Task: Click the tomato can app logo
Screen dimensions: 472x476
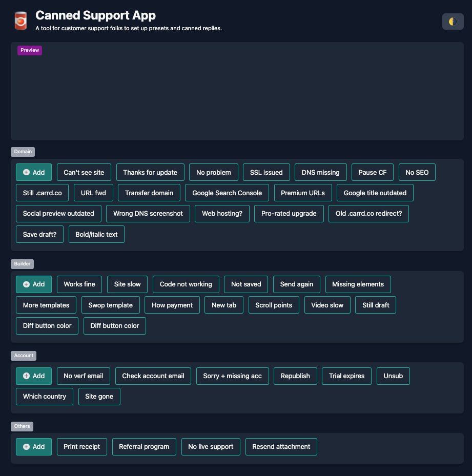Action: [x=20, y=20]
